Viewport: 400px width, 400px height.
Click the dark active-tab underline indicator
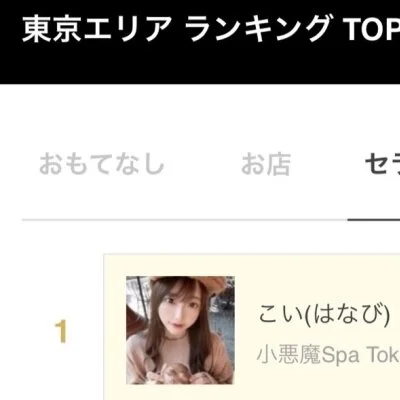(x=374, y=220)
